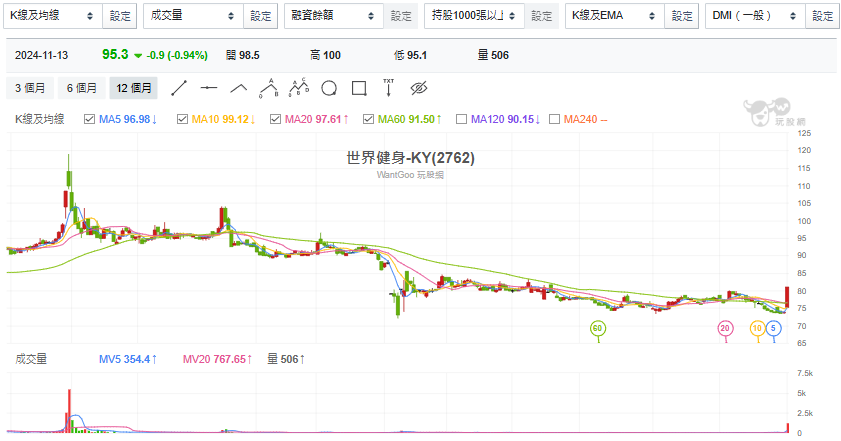Select the angle line drawing tool
This screenshot has width=841, height=441.
click(239, 88)
